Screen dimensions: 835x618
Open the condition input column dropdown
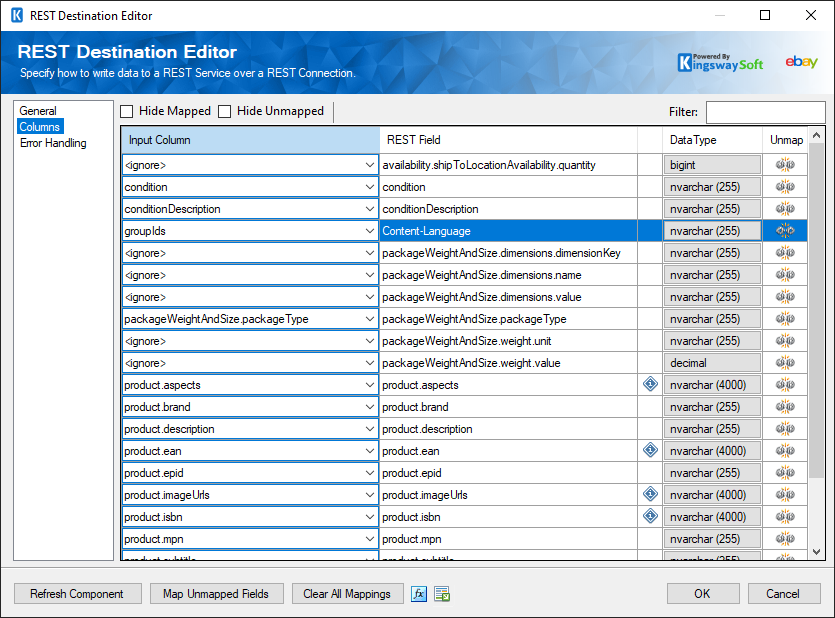tap(370, 187)
